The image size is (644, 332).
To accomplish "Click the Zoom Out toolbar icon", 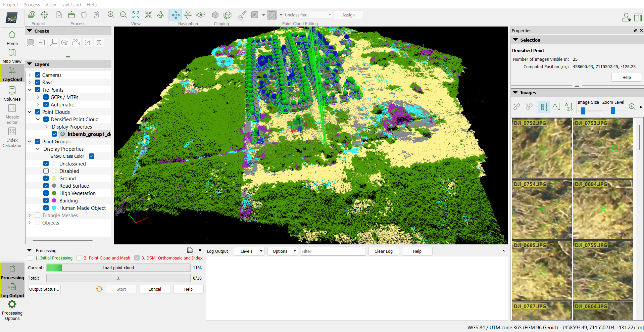I will [123, 15].
